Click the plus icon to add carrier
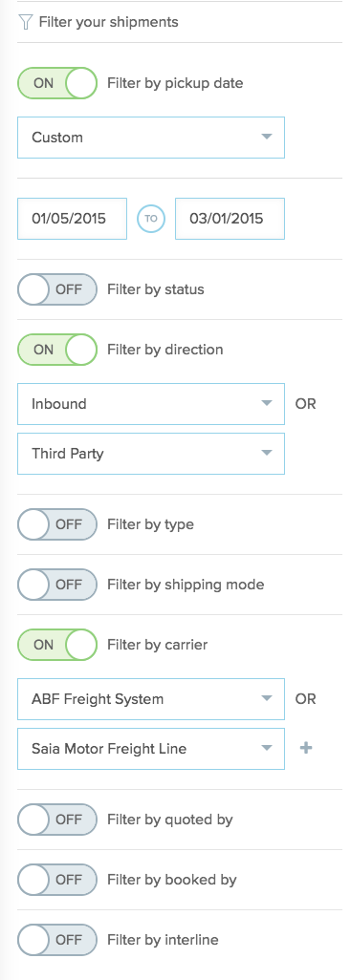 tap(306, 748)
